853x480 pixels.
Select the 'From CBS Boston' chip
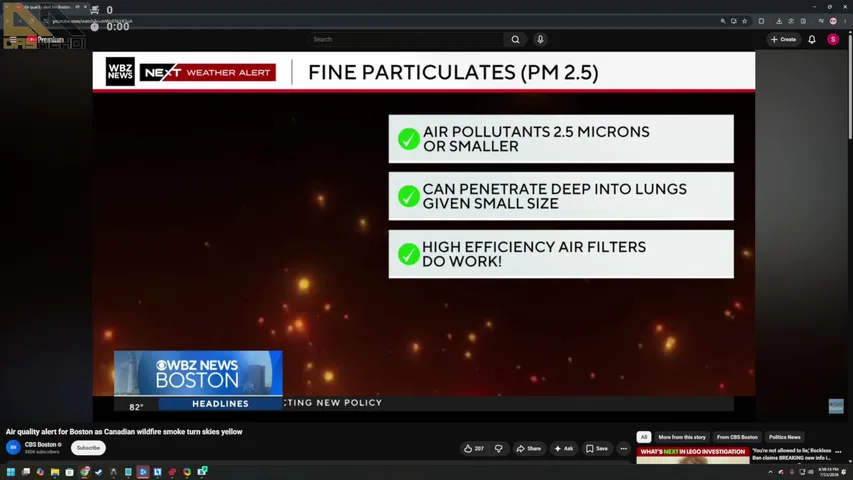click(x=737, y=437)
